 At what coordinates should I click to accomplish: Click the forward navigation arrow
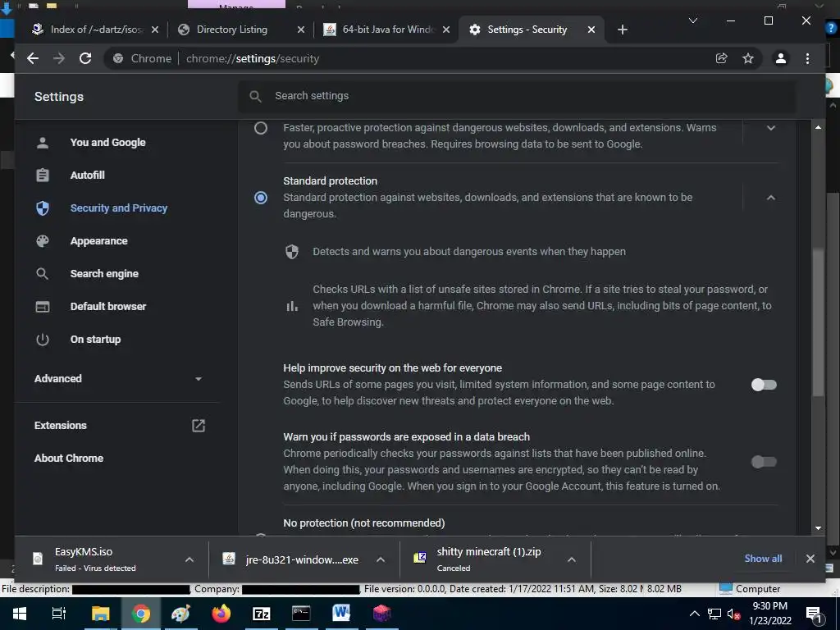[59, 58]
